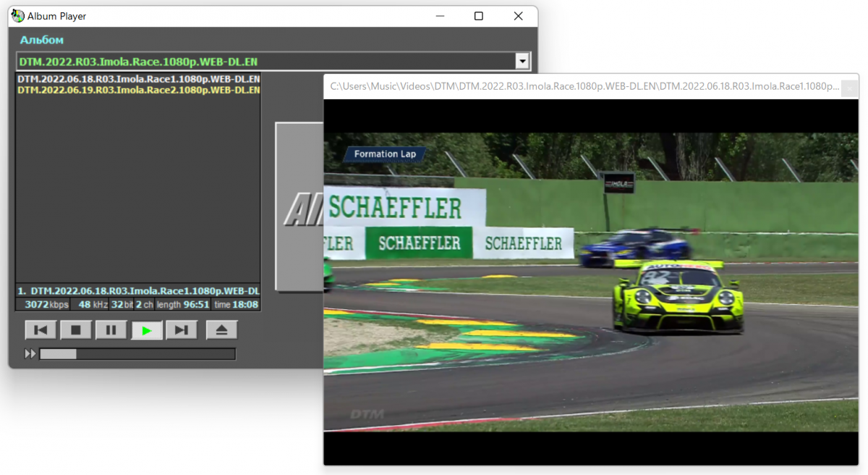868x475 pixels.
Task: Click inside the playback progress bar
Action: [137, 354]
